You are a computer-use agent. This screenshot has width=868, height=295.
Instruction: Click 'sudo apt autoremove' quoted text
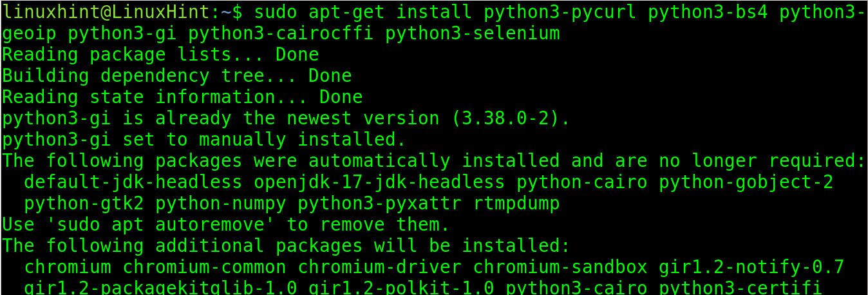[x=161, y=225]
